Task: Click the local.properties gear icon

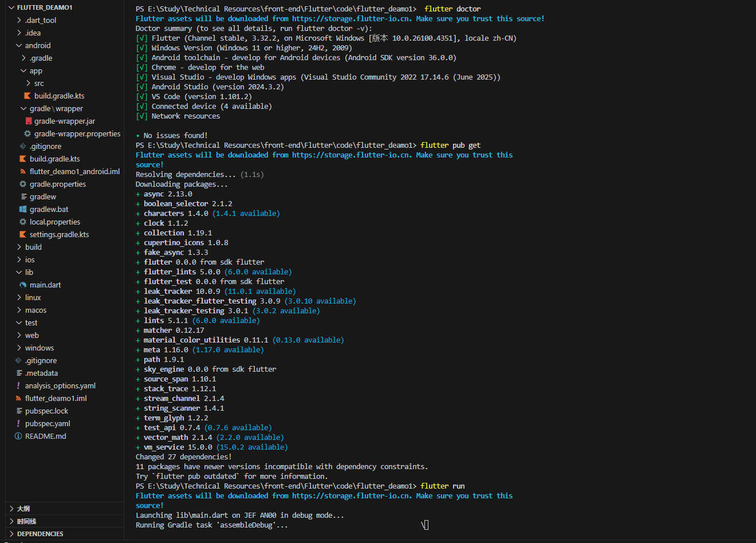Action: point(23,222)
